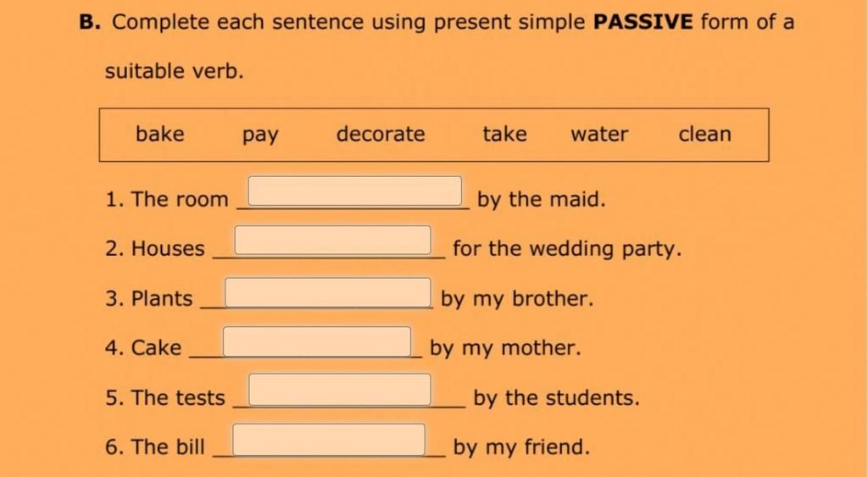The height and width of the screenshot is (477, 868).
Task: Click the section label "B." in the heading
Action: [x=90, y=22]
